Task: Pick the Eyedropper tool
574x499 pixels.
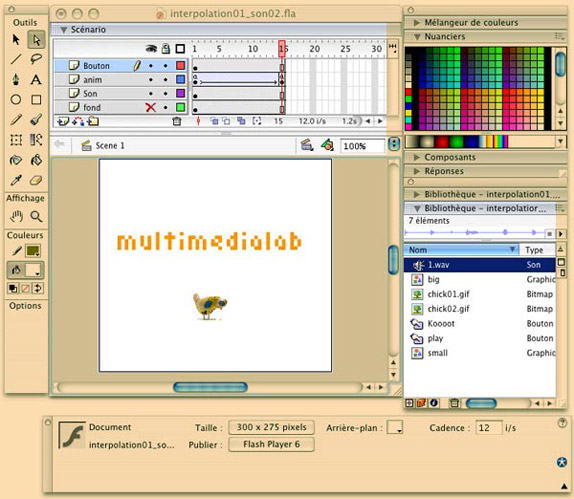Action: click(x=16, y=180)
